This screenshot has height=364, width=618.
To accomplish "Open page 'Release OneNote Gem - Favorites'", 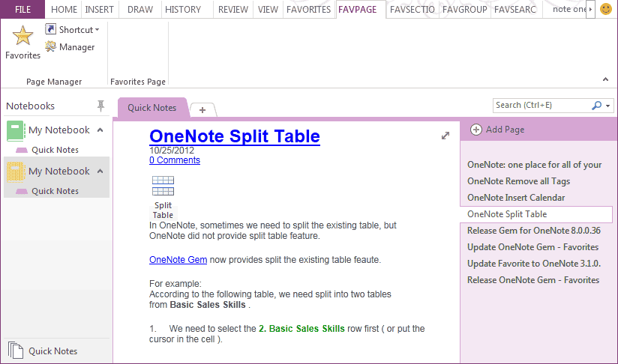I will click(x=533, y=280).
